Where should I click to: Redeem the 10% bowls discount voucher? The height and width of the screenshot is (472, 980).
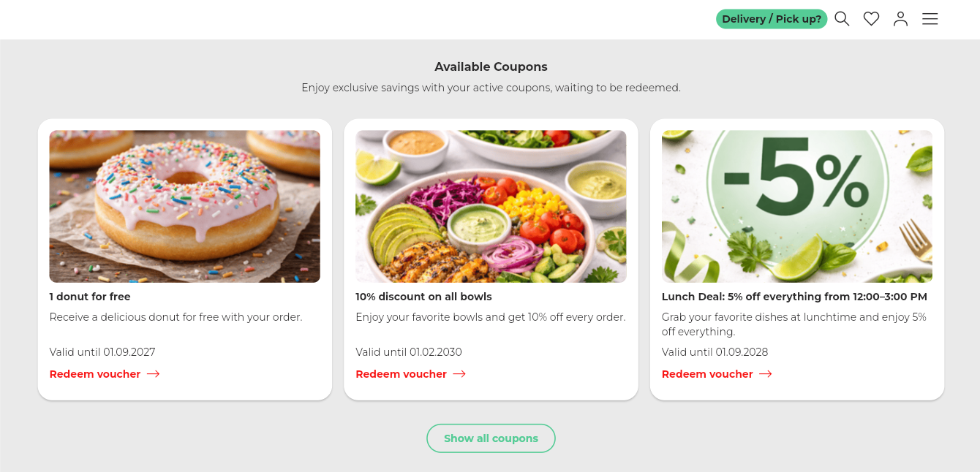click(401, 374)
